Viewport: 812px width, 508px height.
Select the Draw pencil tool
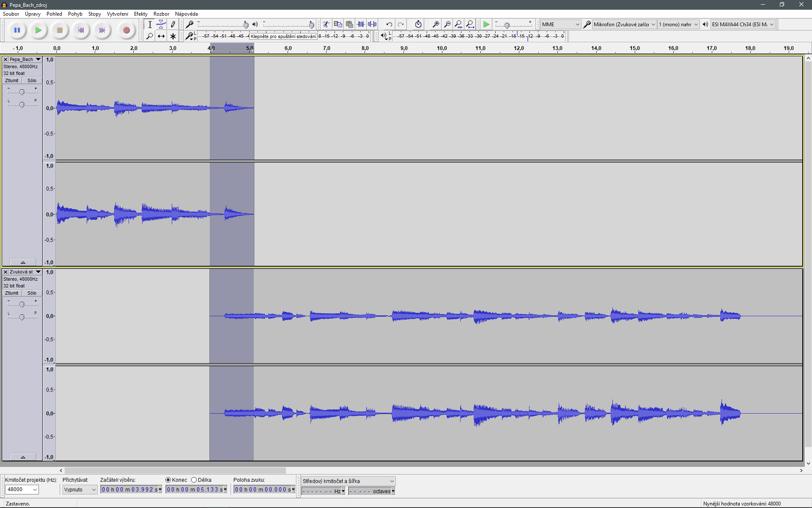tap(173, 25)
